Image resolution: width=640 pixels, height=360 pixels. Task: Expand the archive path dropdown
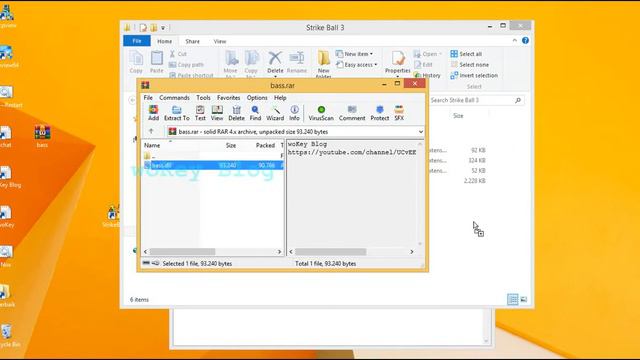click(420, 132)
